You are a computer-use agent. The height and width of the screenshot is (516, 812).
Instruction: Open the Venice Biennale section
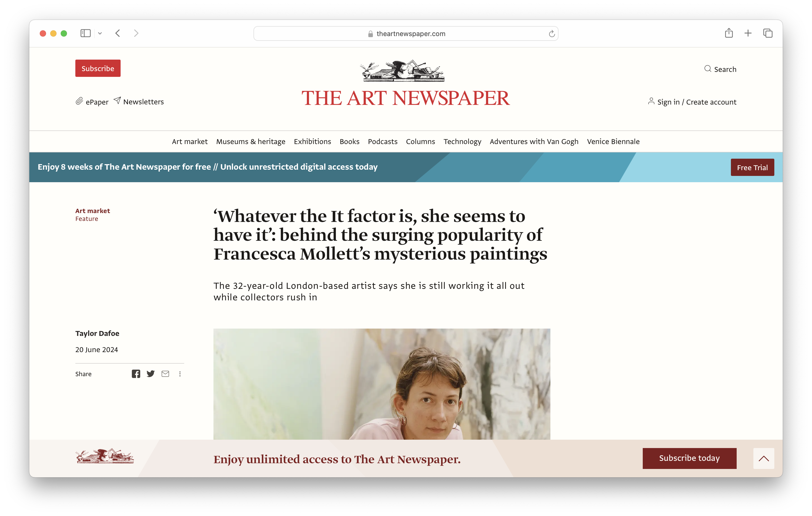[613, 141]
